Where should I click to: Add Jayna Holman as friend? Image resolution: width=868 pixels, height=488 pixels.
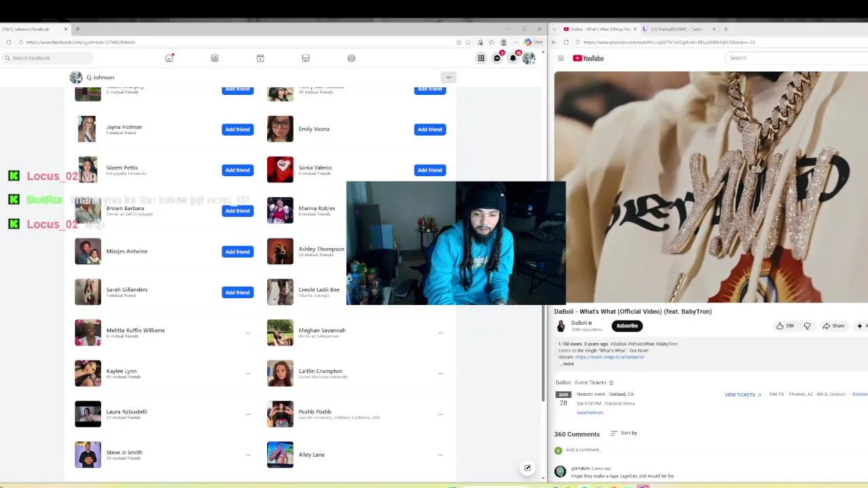click(237, 129)
